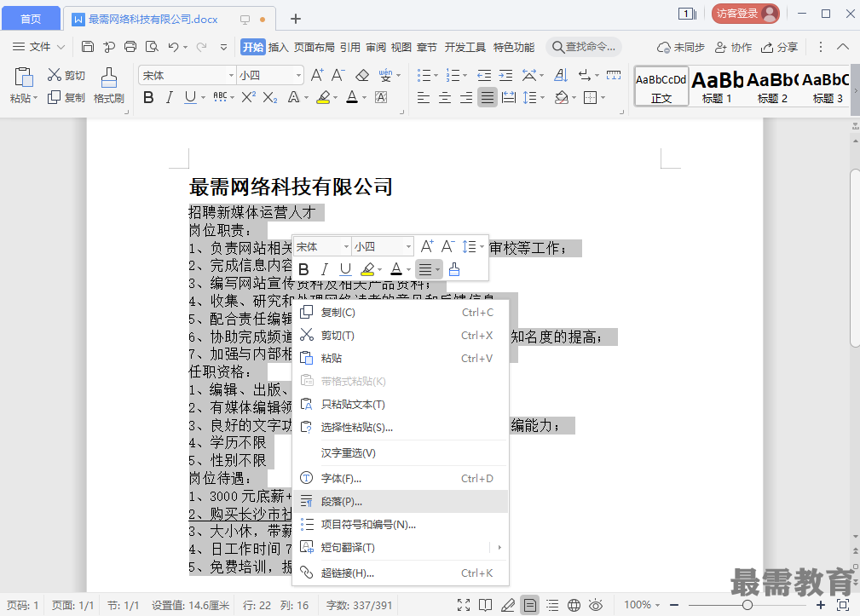Viewport: 860px width, 616px height.
Task: Expand the quick access toolbar customize arrow
Action: (223, 47)
